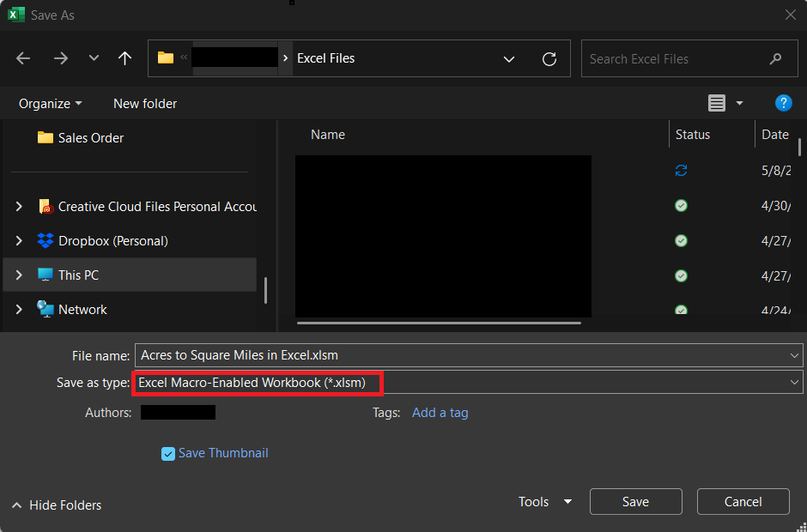807x532 pixels.
Task: Create a New folder
Action: click(145, 104)
